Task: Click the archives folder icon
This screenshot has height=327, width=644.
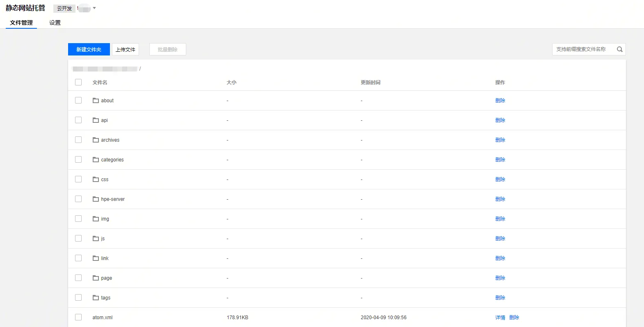Action: pyautogui.click(x=96, y=140)
